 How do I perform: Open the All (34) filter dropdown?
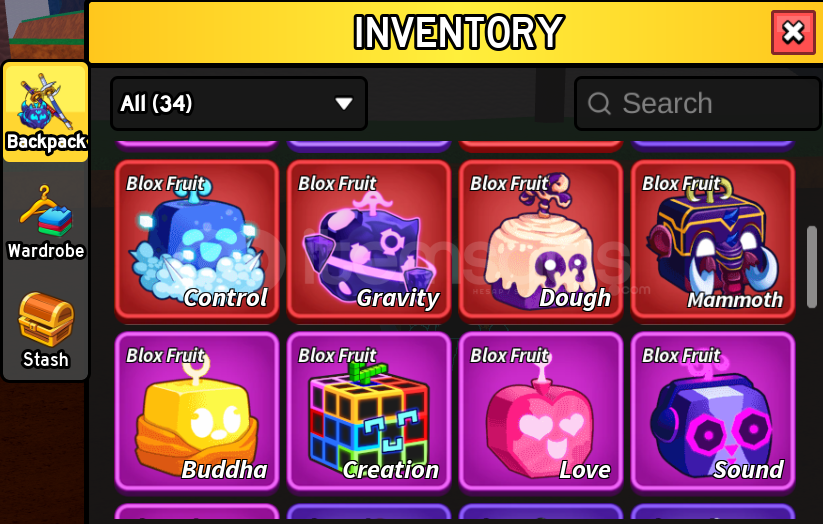[239, 103]
